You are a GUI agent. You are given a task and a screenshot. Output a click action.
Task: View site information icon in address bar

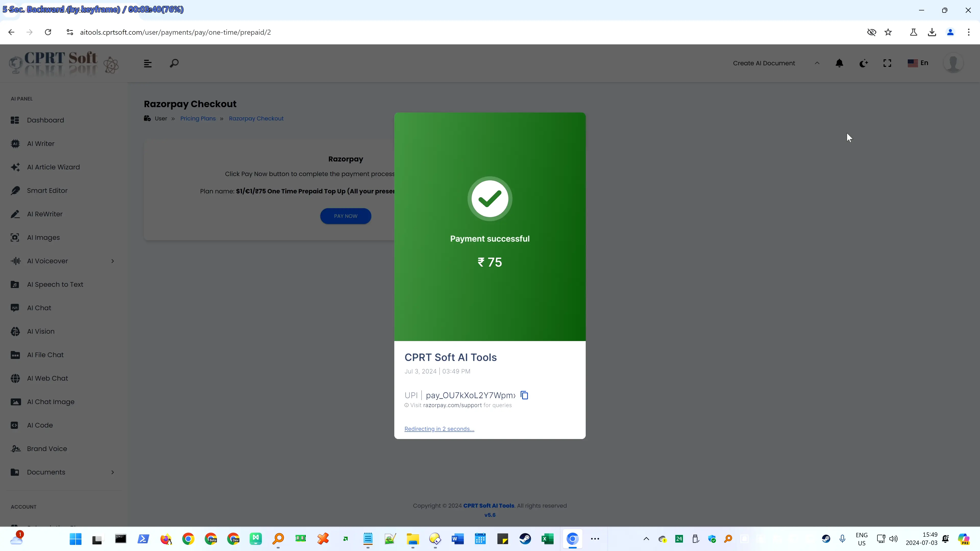click(70, 32)
